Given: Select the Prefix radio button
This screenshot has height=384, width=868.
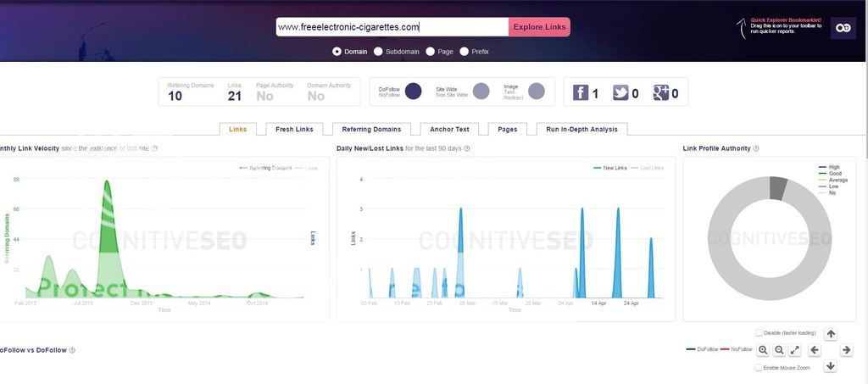Looking at the screenshot, I should click(x=464, y=52).
